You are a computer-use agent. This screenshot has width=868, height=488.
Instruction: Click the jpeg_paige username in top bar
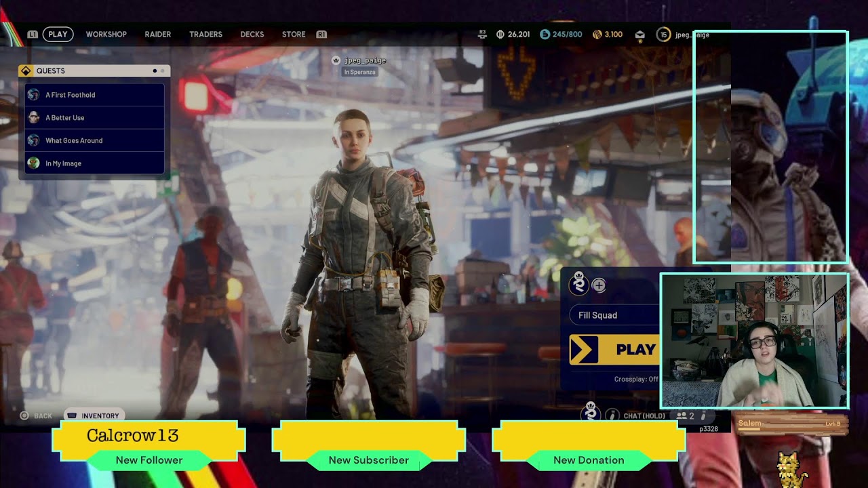coord(692,35)
